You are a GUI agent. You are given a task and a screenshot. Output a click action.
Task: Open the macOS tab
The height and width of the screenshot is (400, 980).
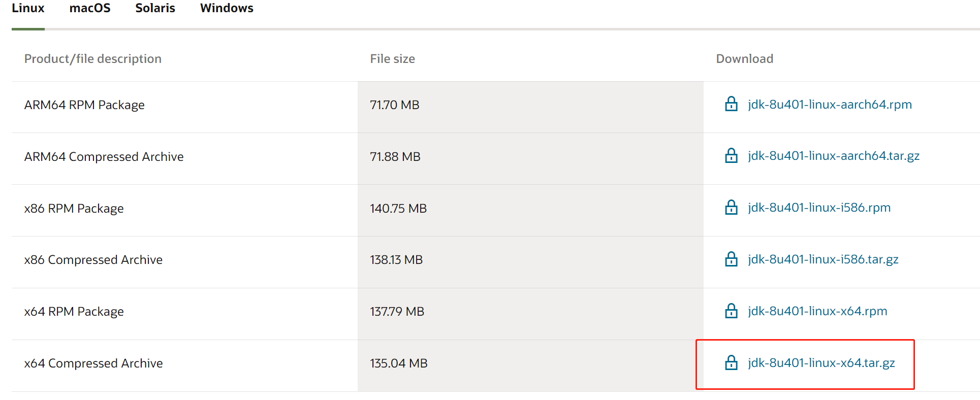(90, 9)
